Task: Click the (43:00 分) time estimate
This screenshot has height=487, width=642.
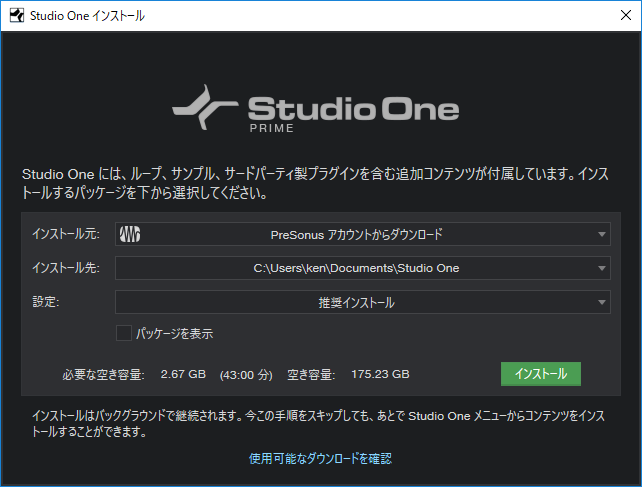Action: 246,375
